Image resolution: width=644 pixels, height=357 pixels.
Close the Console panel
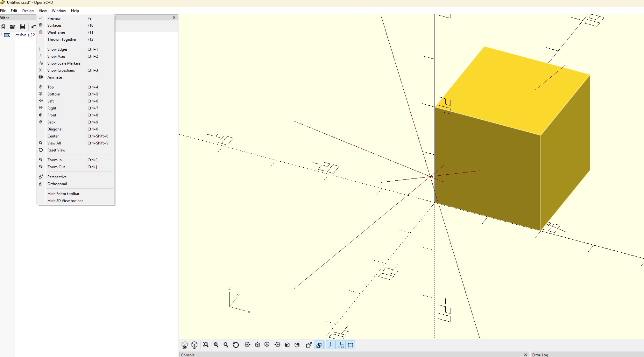tap(525, 354)
